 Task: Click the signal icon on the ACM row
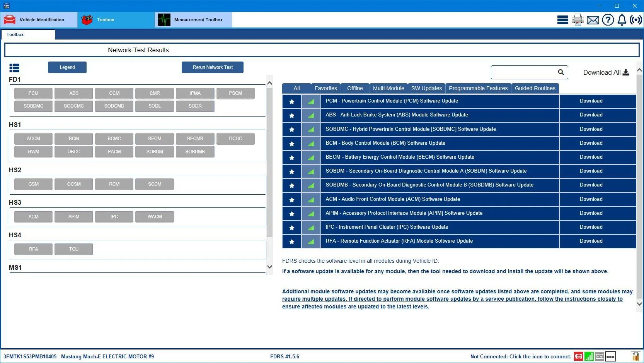[x=311, y=200]
